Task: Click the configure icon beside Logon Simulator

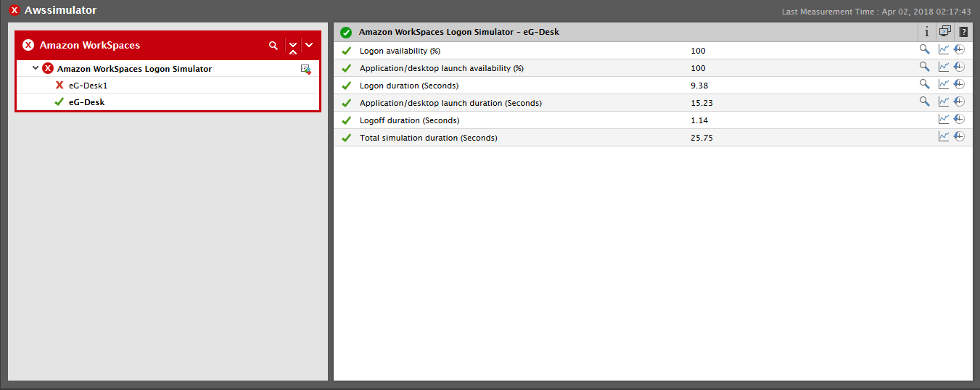Action: (x=306, y=69)
